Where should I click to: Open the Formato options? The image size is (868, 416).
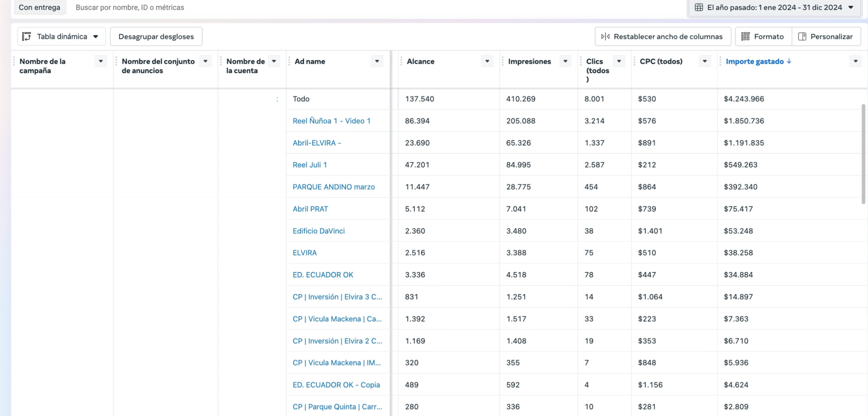coord(763,37)
